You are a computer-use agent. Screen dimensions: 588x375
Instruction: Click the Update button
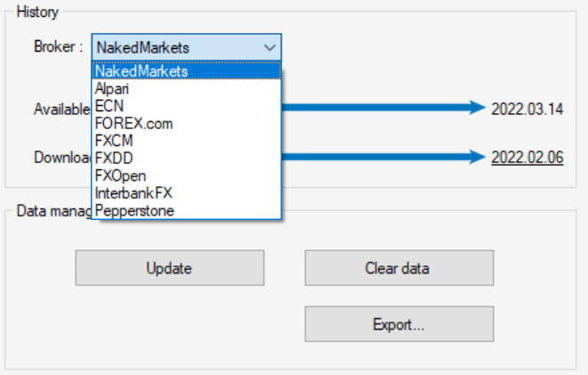click(x=170, y=268)
